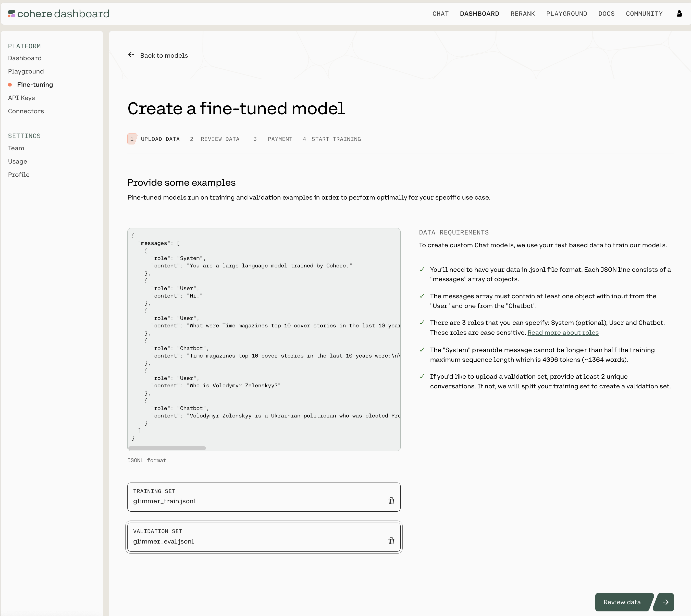Select API Keys in the sidebar
Image resolution: width=691 pixels, height=616 pixels.
[x=21, y=98]
